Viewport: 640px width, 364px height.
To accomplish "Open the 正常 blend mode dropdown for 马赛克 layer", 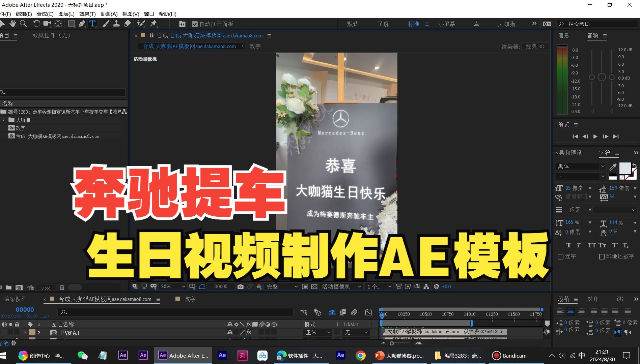I will click(x=318, y=332).
